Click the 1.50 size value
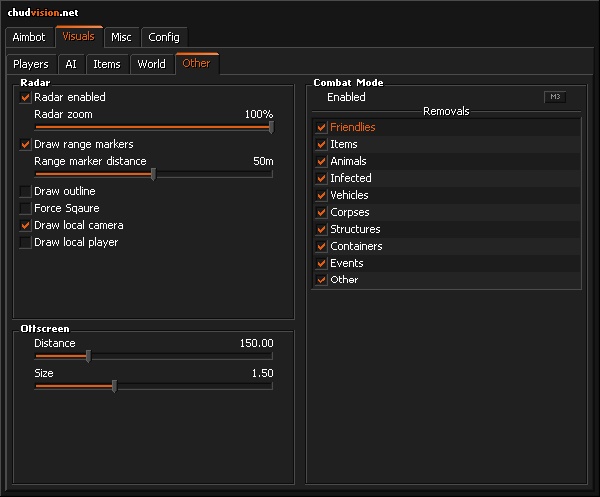600x497 pixels. pyautogui.click(x=262, y=373)
